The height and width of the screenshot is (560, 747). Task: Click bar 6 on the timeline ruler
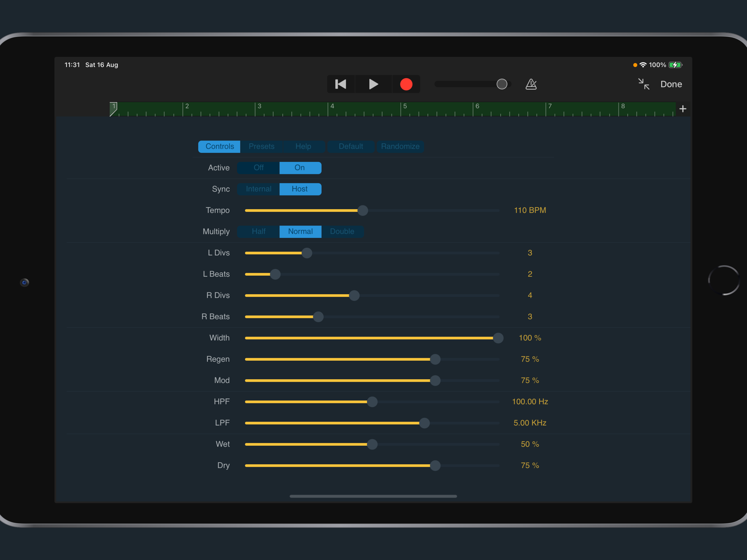pos(477,106)
